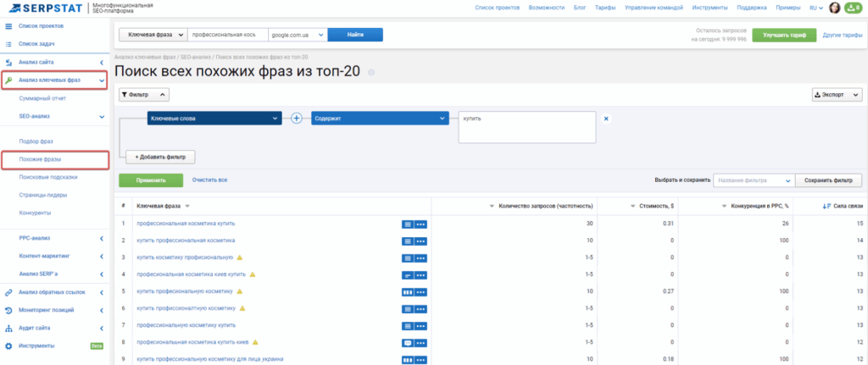868x365 pixels.
Task: Click SERP features icon in row 8
Action: (408, 342)
